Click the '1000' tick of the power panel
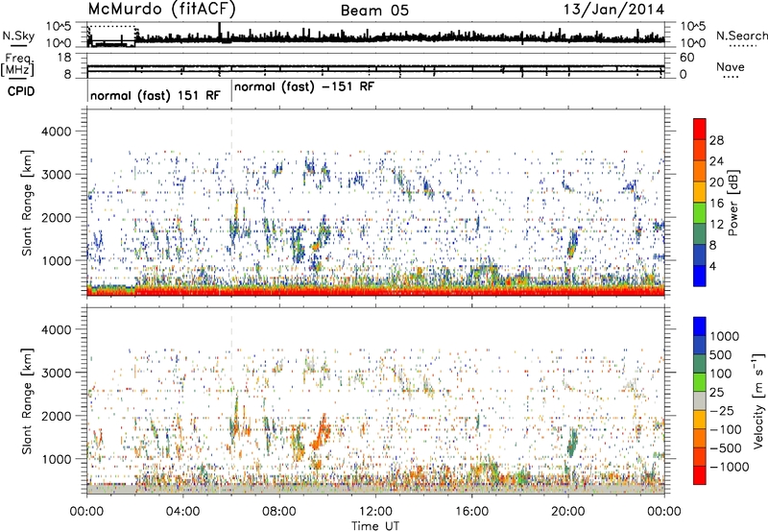The width and height of the screenshot is (768, 532). tap(56, 260)
